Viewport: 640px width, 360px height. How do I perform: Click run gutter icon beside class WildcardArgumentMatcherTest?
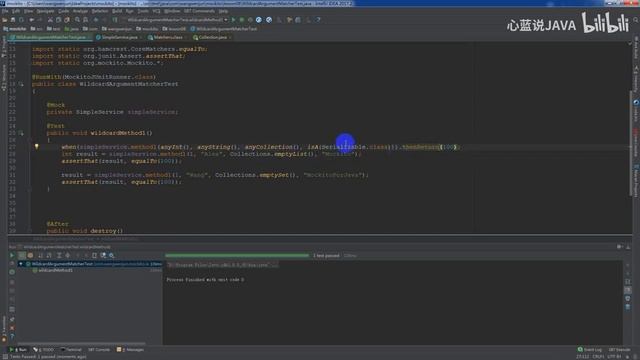(x=21, y=84)
